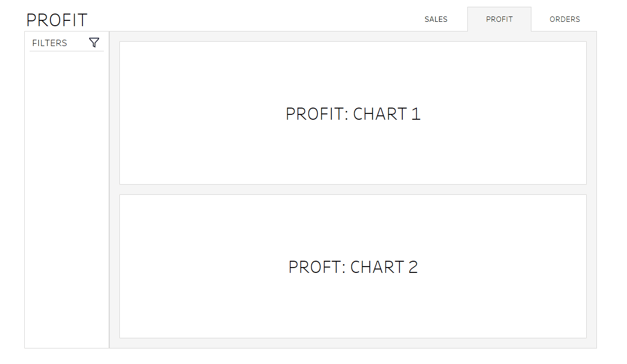Click the gray strip below Chart 2
This screenshot has width=627, height=364.
point(353,343)
